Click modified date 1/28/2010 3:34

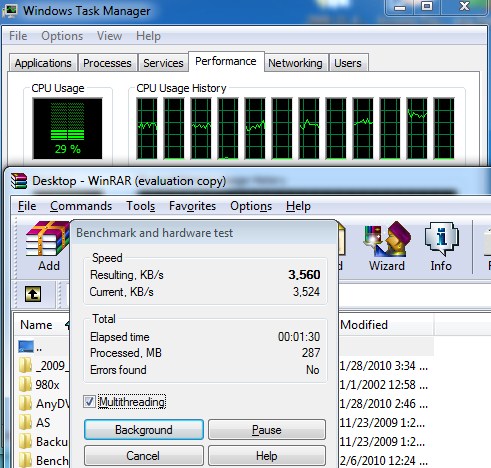point(383,366)
